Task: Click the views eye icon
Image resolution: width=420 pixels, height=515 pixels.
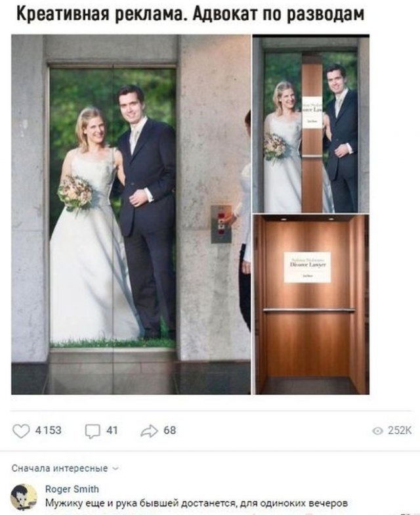Action: pyautogui.click(x=378, y=431)
